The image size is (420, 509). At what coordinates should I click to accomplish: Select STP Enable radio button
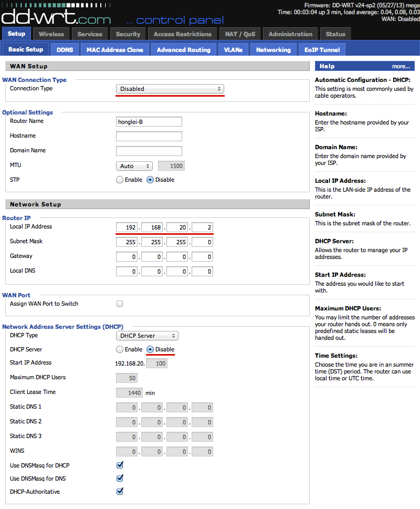click(x=120, y=180)
